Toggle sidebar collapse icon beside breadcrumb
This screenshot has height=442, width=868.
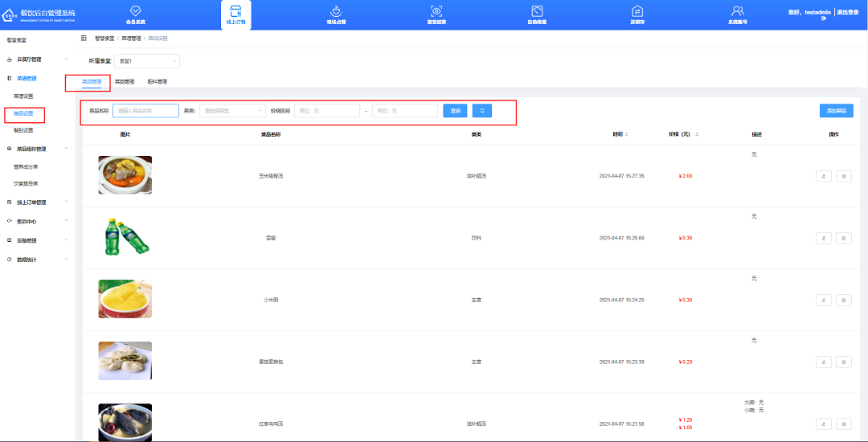tap(84, 39)
